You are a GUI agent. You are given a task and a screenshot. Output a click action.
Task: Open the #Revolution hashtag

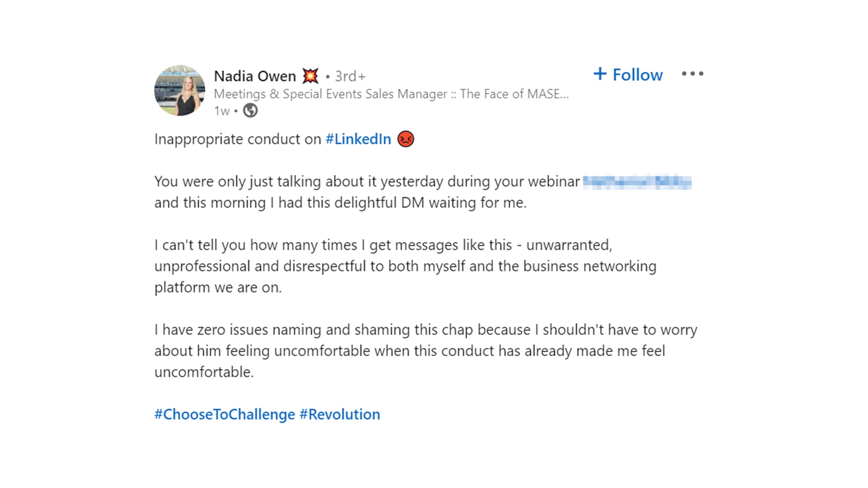point(340,414)
